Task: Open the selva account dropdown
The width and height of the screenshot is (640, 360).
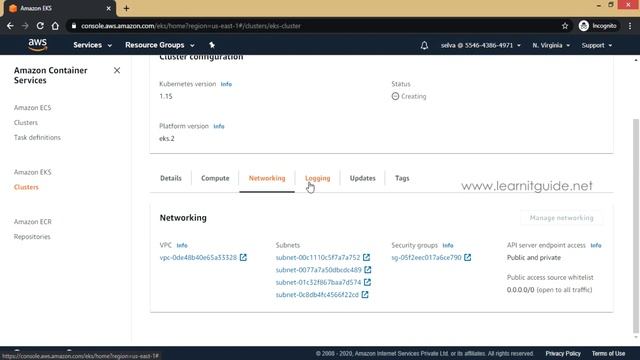Action: pos(480,45)
